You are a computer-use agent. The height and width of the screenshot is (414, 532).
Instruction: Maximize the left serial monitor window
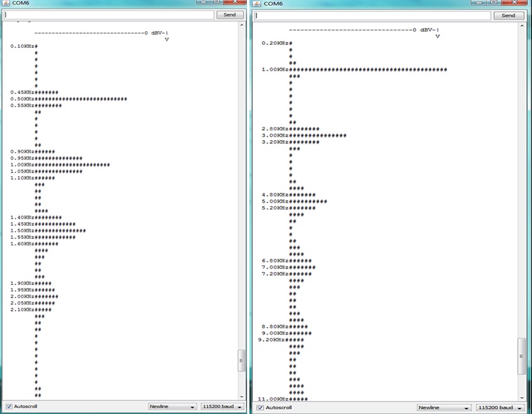click(216, 2)
